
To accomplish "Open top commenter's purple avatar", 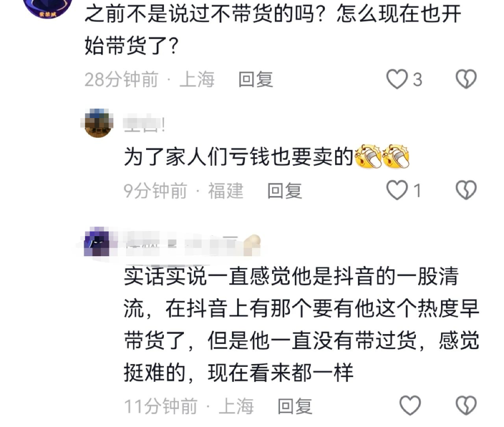I will (48, 7).
